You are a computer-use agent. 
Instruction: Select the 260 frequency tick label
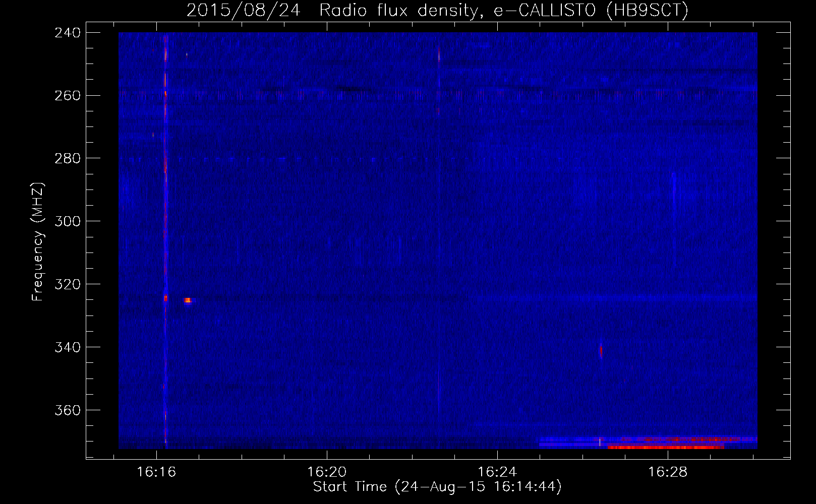68,96
